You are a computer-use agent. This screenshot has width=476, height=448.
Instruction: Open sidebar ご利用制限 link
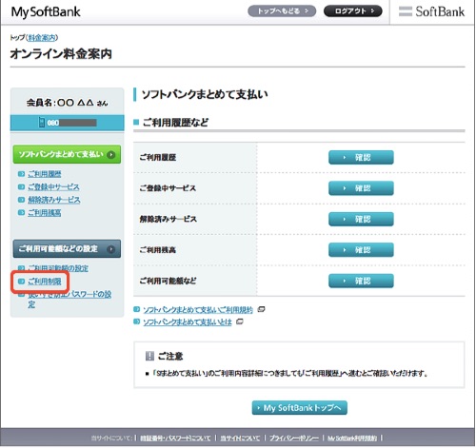point(45,282)
